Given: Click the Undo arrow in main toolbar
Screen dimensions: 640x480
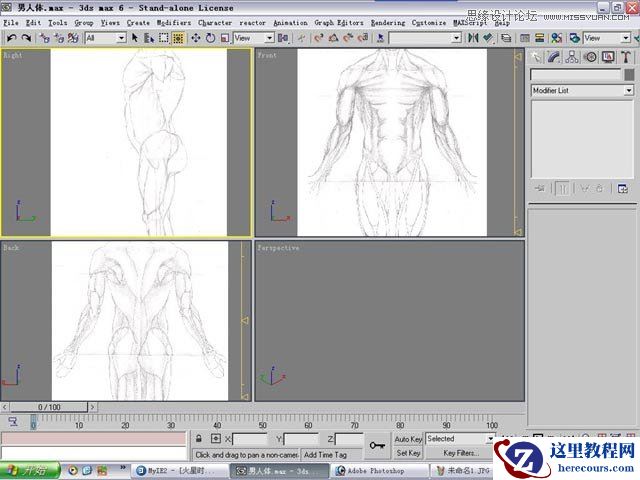Looking at the screenshot, I should [x=11, y=38].
